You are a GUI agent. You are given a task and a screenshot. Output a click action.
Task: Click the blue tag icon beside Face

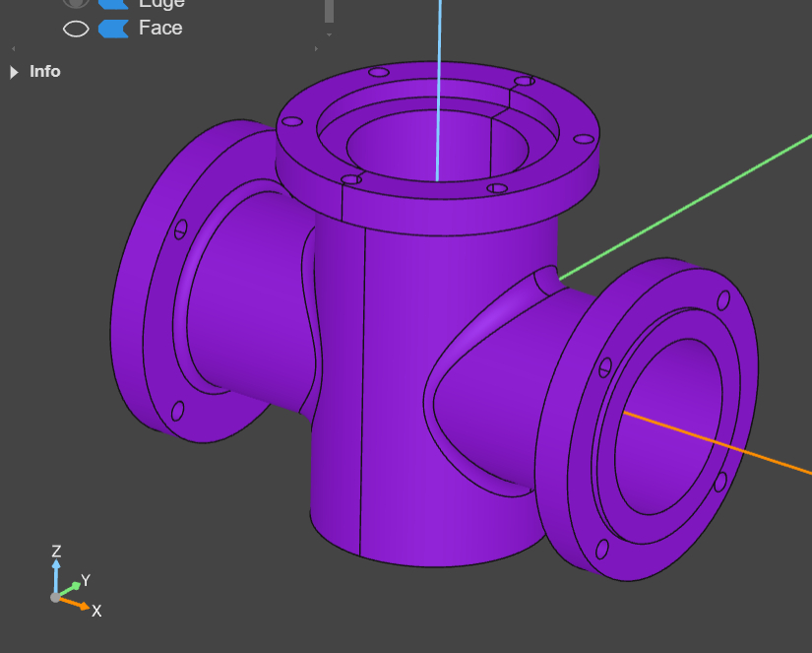[113, 29]
